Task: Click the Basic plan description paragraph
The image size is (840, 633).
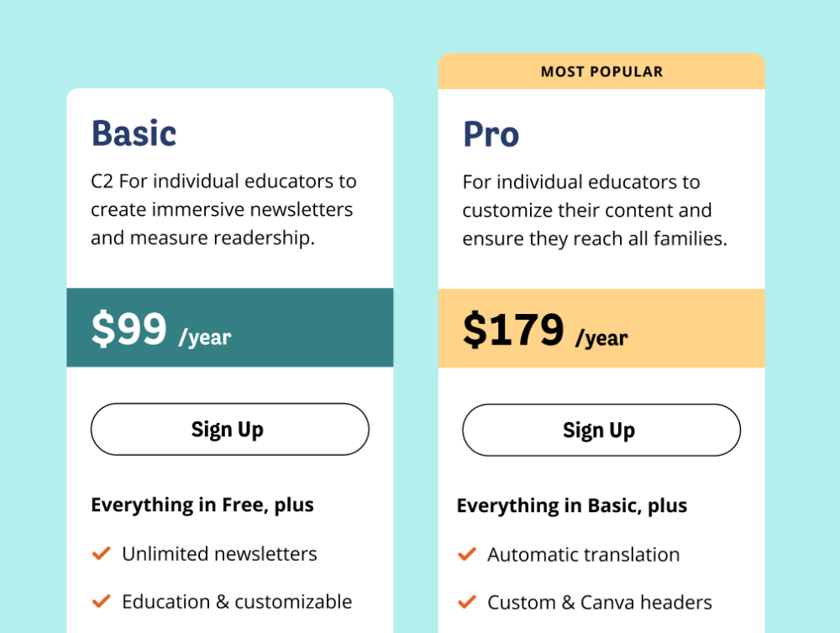Action: point(223,209)
